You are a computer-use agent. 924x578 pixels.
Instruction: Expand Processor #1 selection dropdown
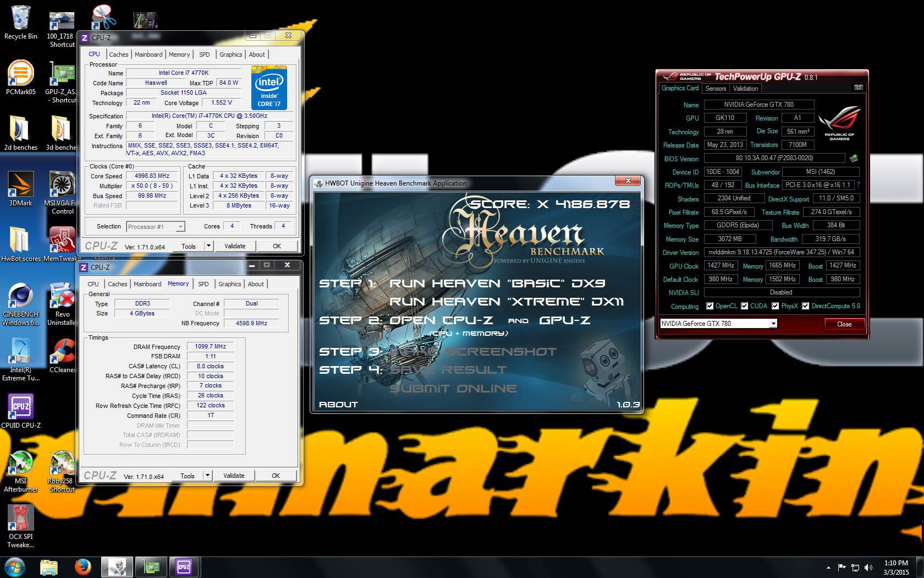(x=180, y=227)
